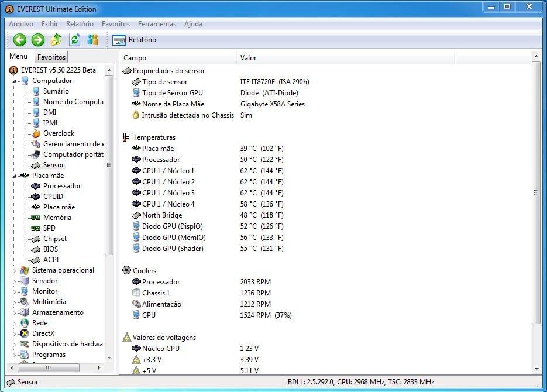Collapse the Computador tree node

15,81
